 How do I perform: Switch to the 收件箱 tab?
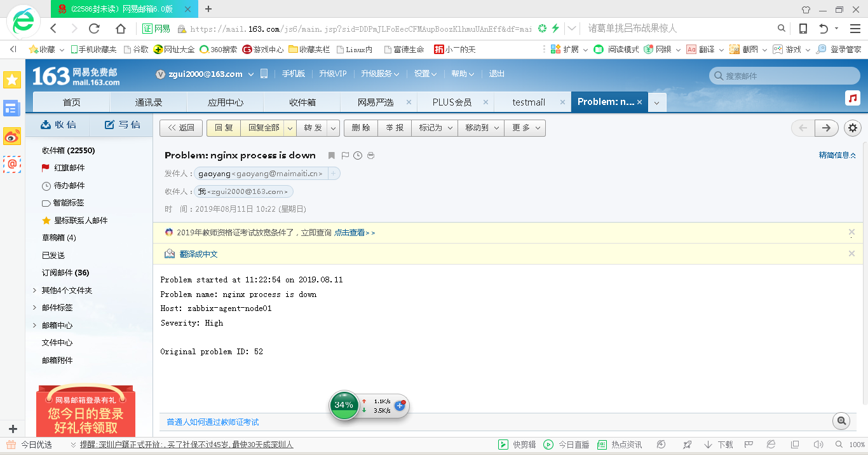tap(302, 102)
